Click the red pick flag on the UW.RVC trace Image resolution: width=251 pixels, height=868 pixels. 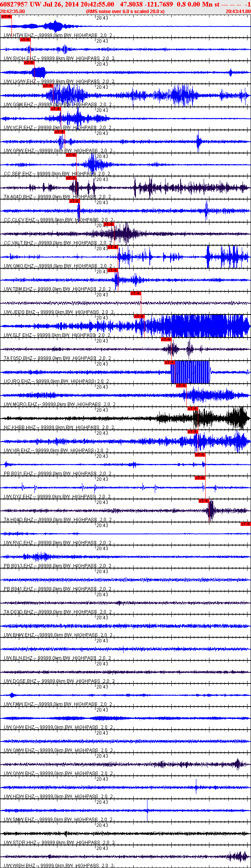246,524
